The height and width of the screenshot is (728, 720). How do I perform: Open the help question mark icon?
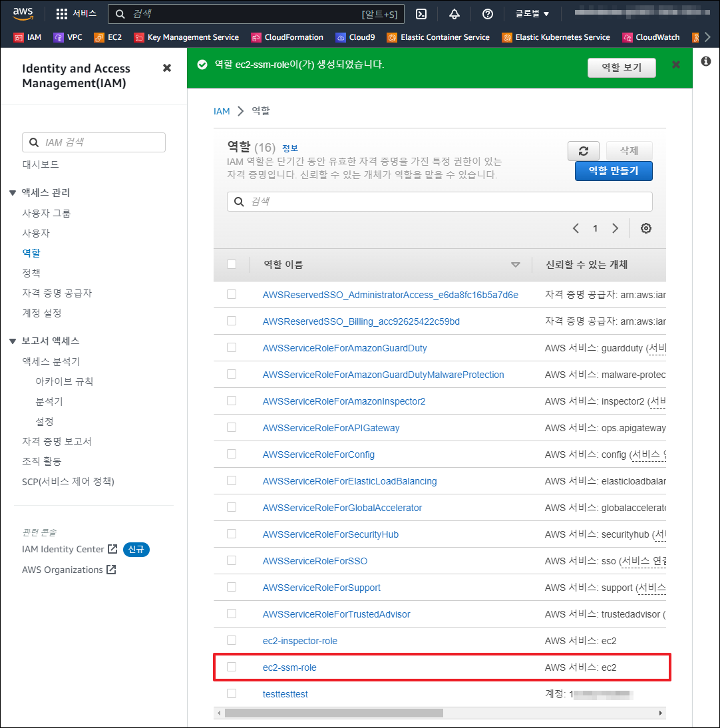pyautogui.click(x=487, y=14)
